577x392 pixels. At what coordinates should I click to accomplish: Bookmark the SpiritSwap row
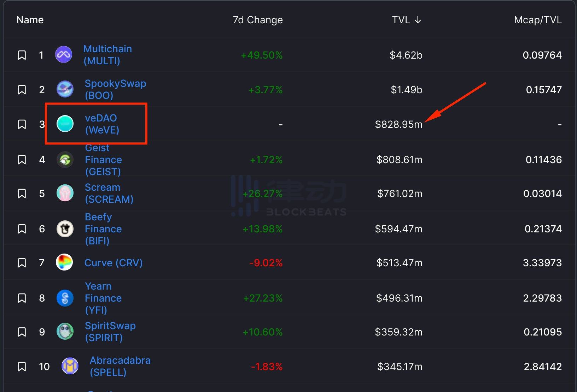22,332
